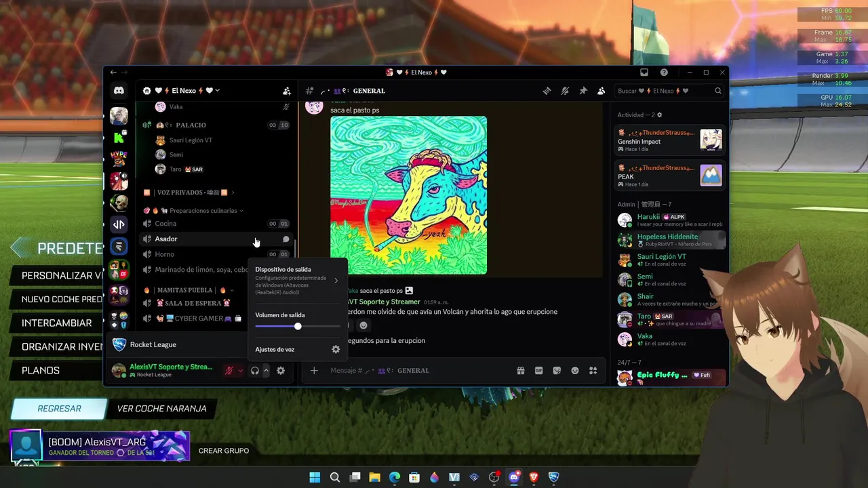Image resolution: width=868 pixels, height=488 pixels.
Task: Focus the Buscar El Nexo search field
Action: 669,91
